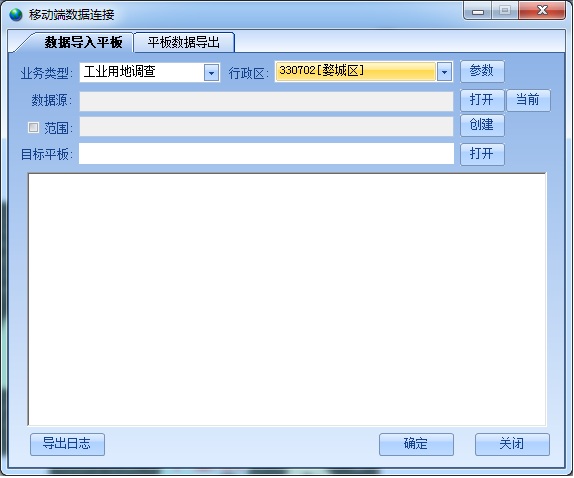The image size is (574, 478).
Task: Select the 数据导入平板 tab
Action: point(83,42)
